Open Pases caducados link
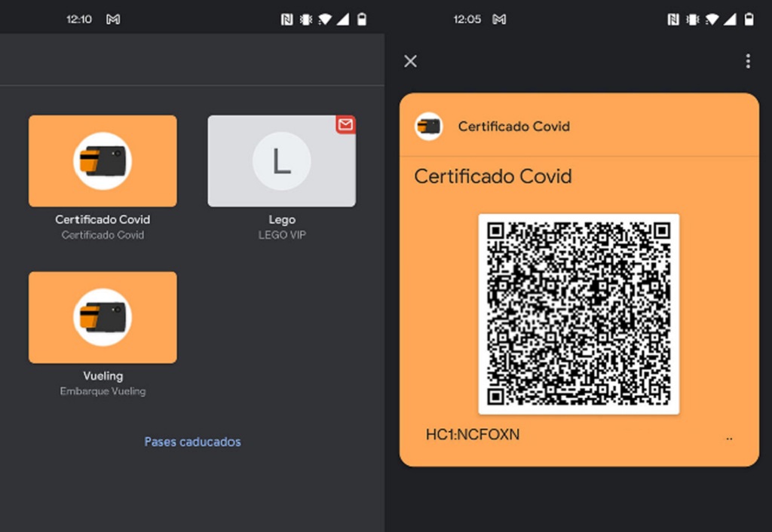The image size is (772, 532). (x=192, y=442)
